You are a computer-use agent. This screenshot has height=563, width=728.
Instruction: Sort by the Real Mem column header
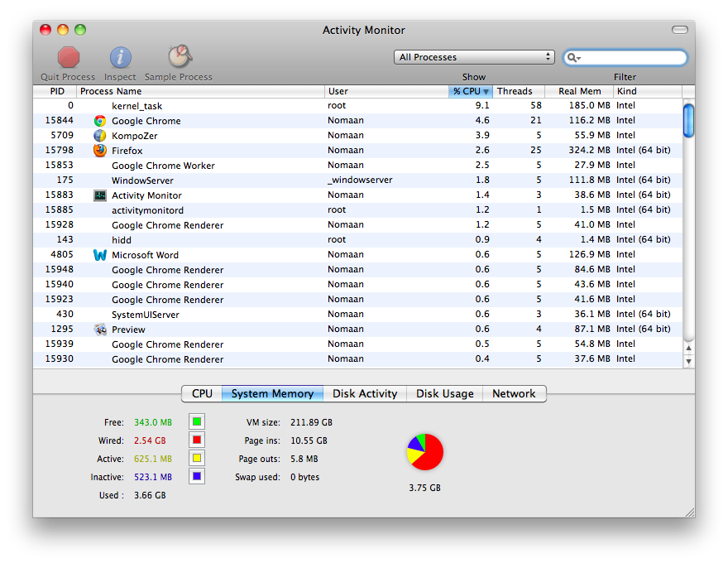pos(579,91)
